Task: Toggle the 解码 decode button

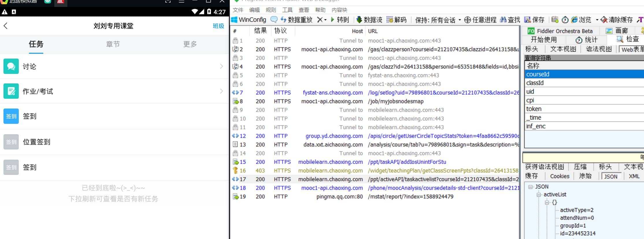Action: click(396, 20)
